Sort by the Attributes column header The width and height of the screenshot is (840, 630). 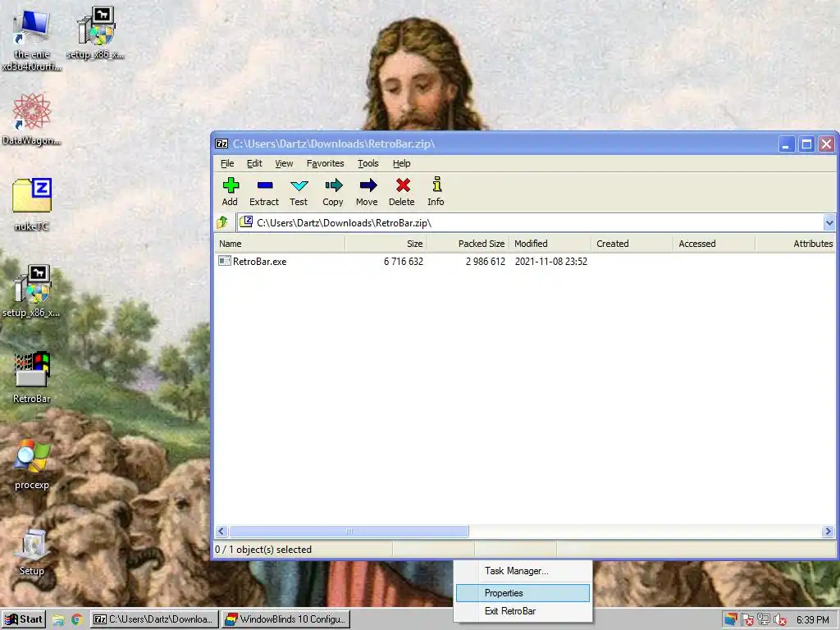(x=796, y=244)
